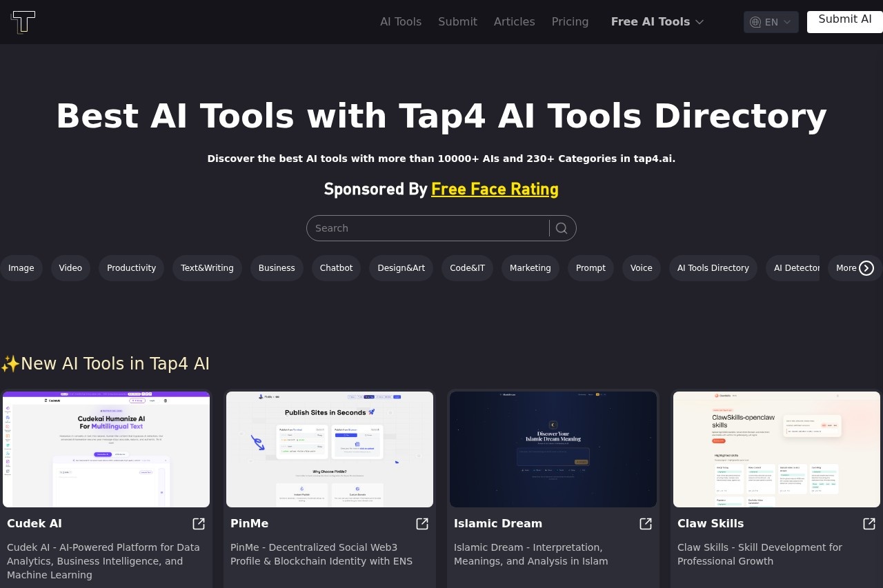Select AI Tools in the navigation
Image resolution: width=883 pixels, height=588 pixels.
pos(401,21)
